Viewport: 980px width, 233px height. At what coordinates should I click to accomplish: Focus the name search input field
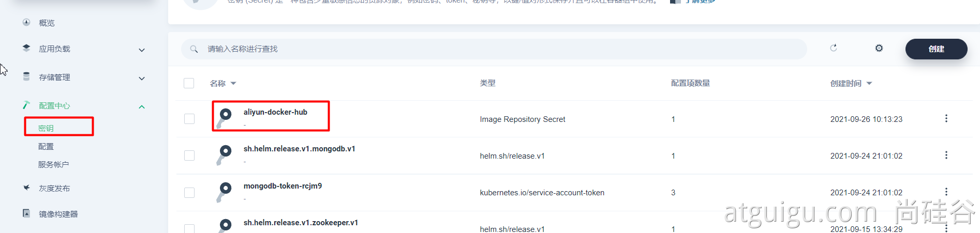click(x=492, y=49)
